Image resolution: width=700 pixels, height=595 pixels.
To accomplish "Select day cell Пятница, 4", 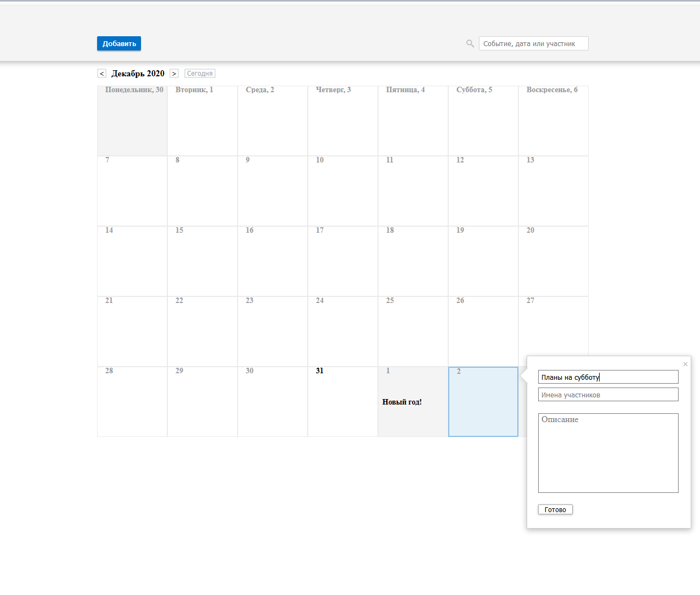I will click(413, 121).
